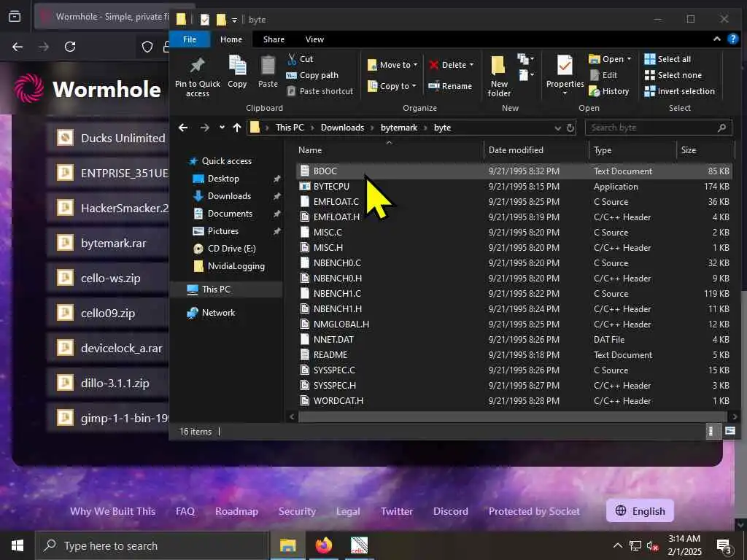Screen dimensions: 747x560
Task: Go up one folder level
Action: [237, 128]
